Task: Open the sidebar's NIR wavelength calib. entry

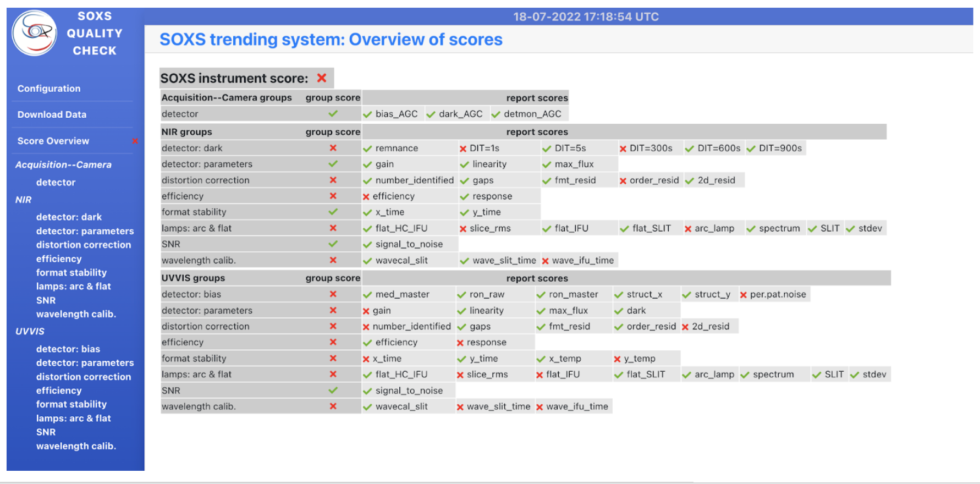Action: point(76,314)
